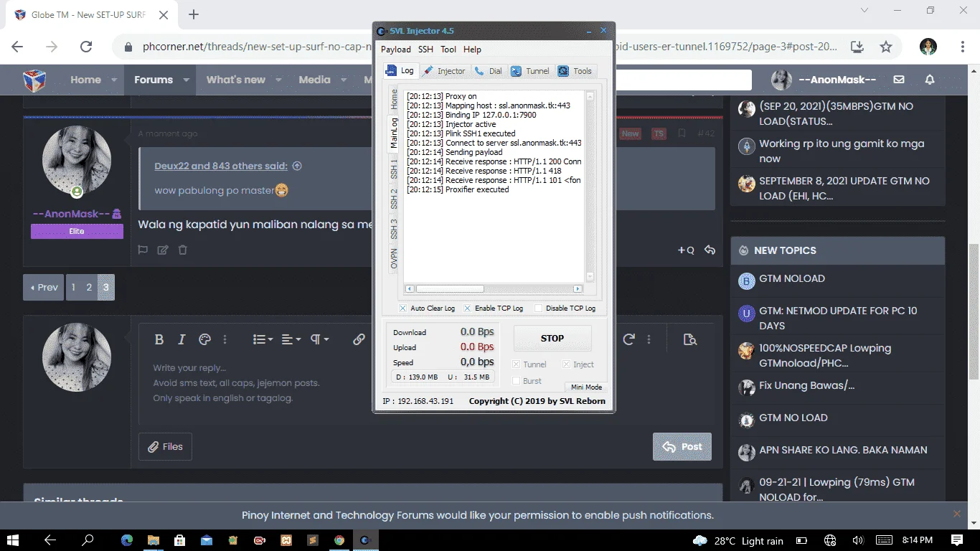Image resolution: width=980 pixels, height=551 pixels.
Task: Click the delete trash icon under the post
Action: (183, 250)
